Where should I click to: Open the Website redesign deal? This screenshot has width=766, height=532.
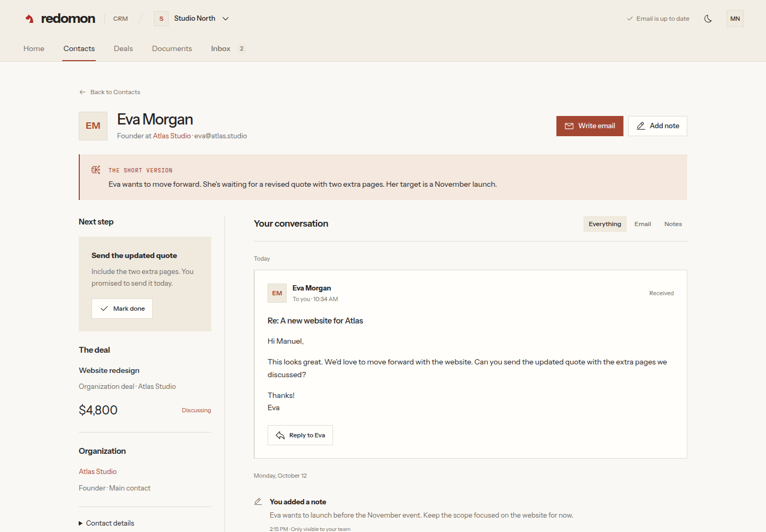(109, 371)
